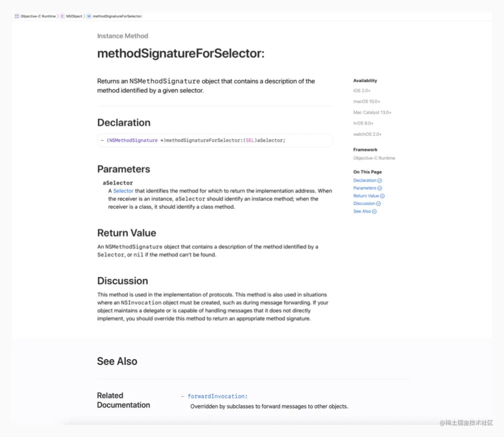
Task: Click the NSObject class 'C' icon
Action: (62, 16)
